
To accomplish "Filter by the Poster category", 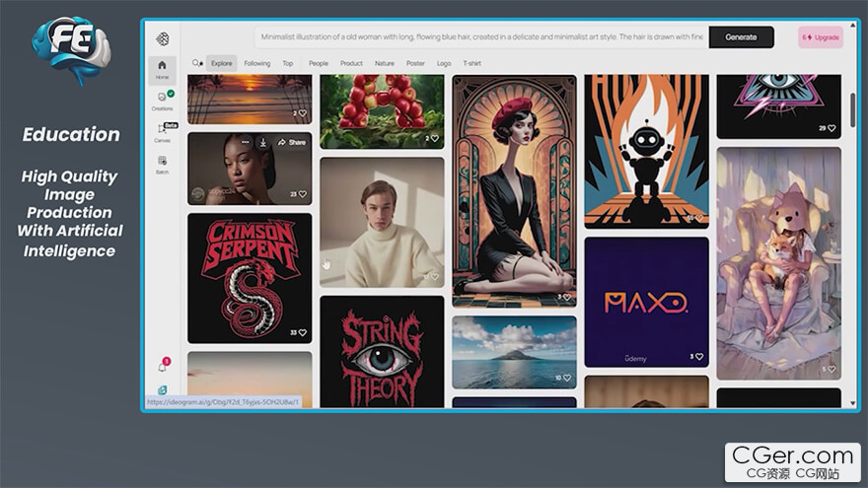I will click(x=415, y=63).
